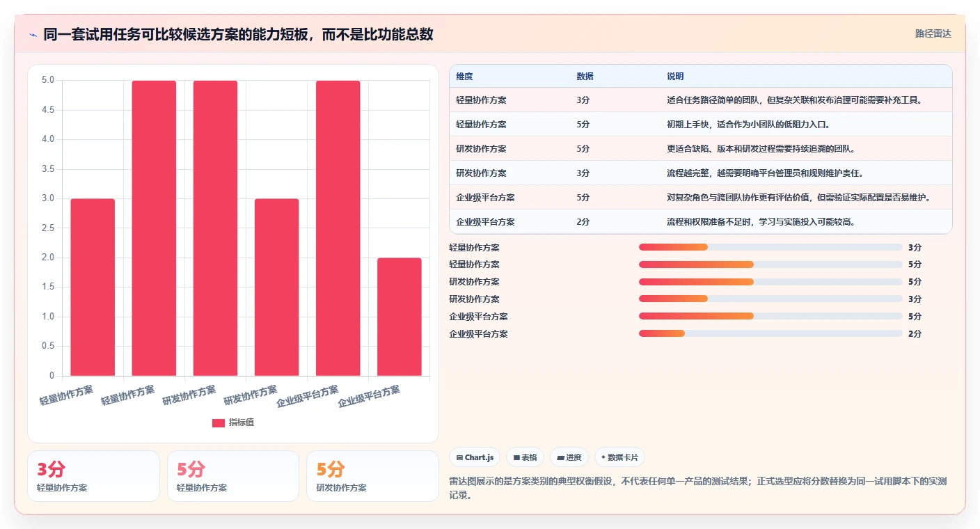Click the footer note beginning 雷达图展示的是方案类别
The width and height of the screenshot is (980, 529).
tap(699, 488)
